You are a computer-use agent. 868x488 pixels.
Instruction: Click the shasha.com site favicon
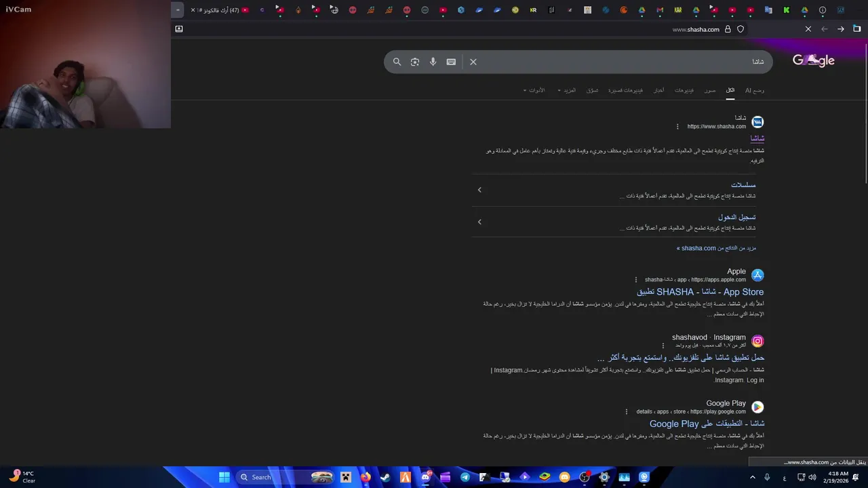pyautogui.click(x=757, y=122)
